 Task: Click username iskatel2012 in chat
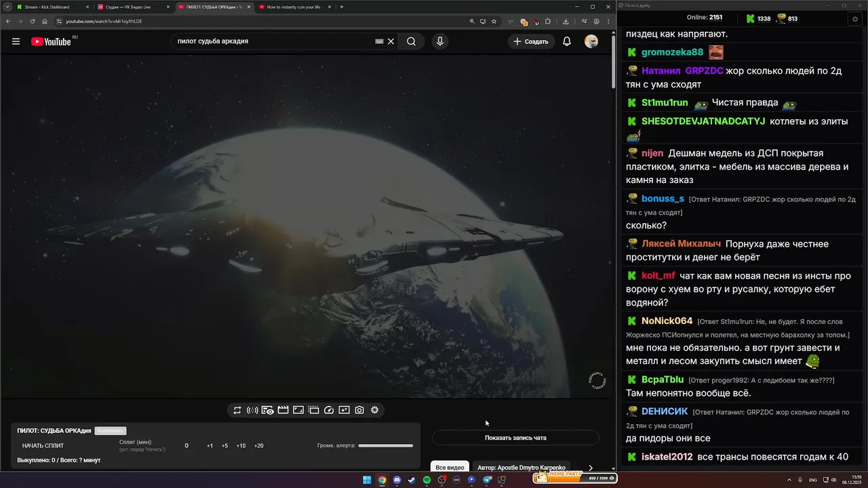click(667, 457)
